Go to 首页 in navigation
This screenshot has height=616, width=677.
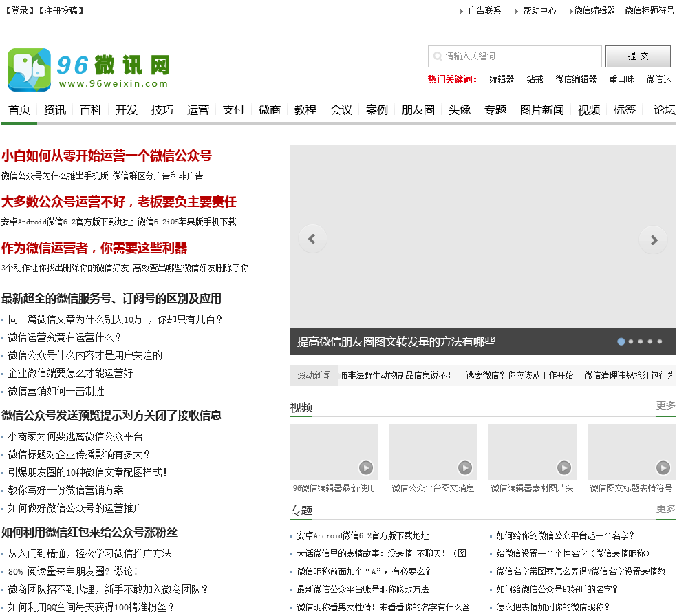tap(19, 110)
